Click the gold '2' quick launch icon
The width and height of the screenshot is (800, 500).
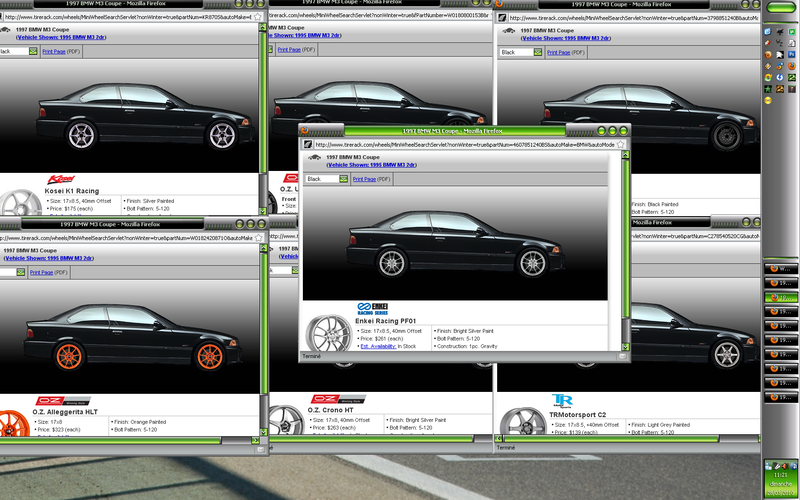[780, 89]
